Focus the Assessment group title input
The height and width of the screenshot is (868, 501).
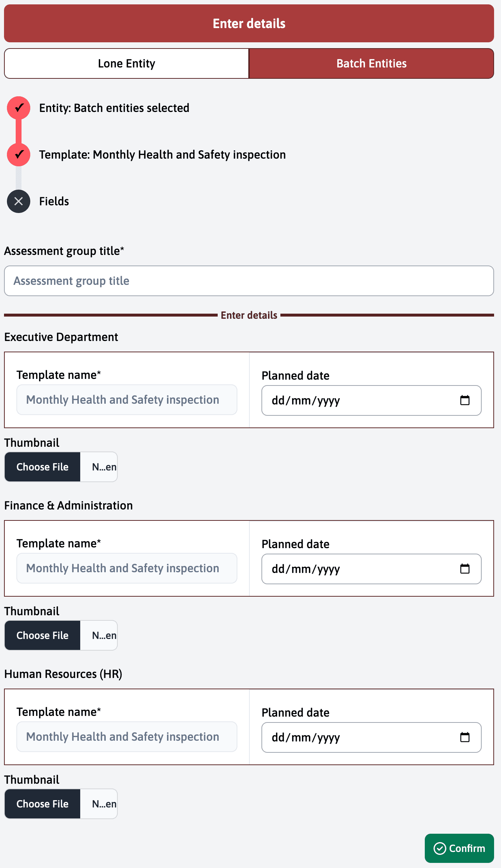tap(249, 281)
